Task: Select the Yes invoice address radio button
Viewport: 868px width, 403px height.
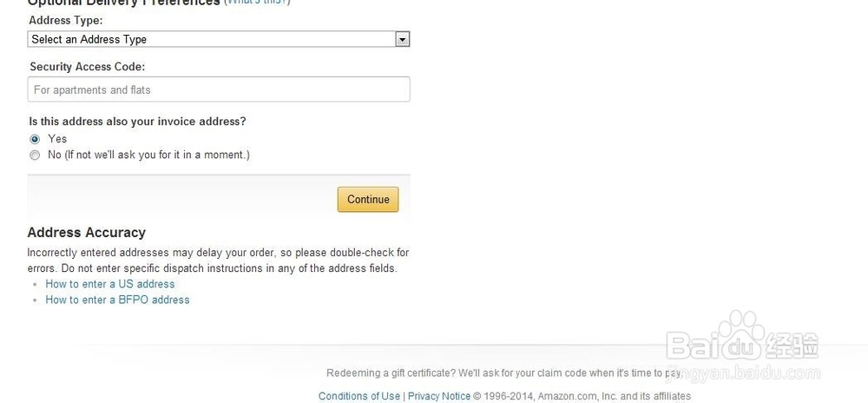Action: point(35,139)
